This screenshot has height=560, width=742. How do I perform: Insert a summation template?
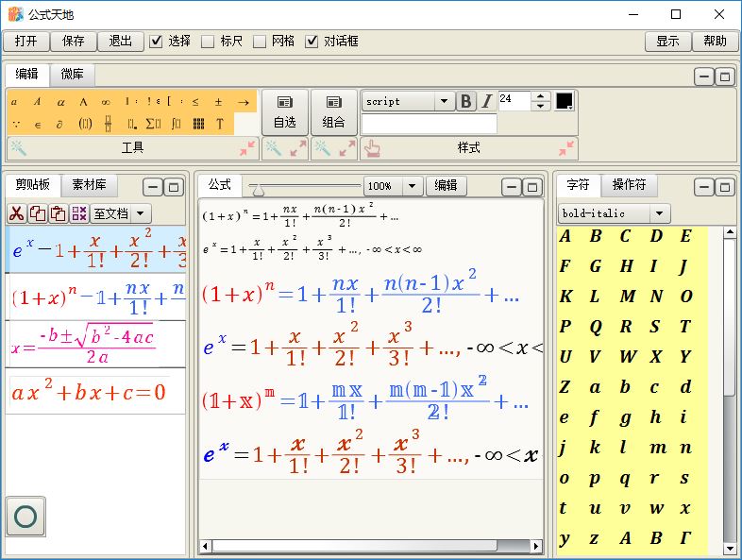click(153, 124)
